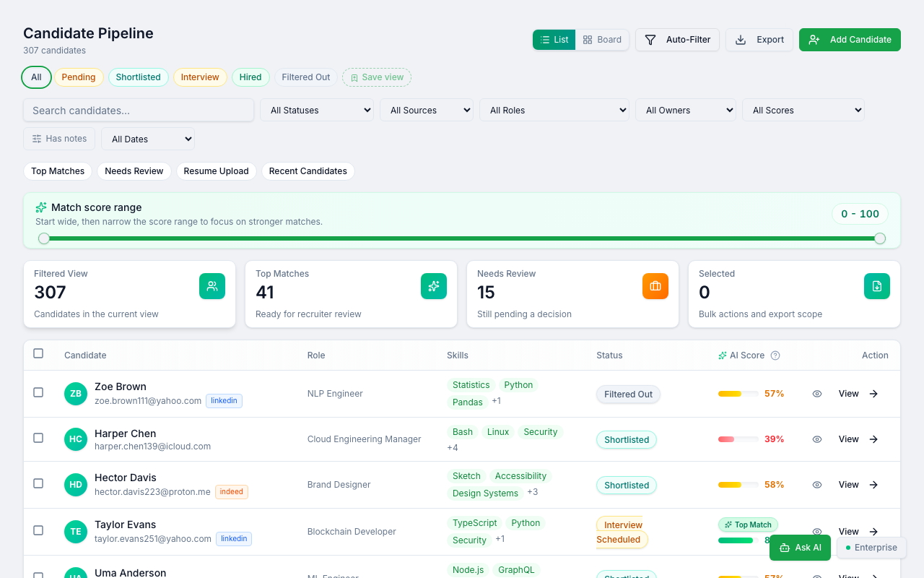Click the sparkle icon beside Match score range
The height and width of the screenshot is (578, 924).
tap(41, 207)
